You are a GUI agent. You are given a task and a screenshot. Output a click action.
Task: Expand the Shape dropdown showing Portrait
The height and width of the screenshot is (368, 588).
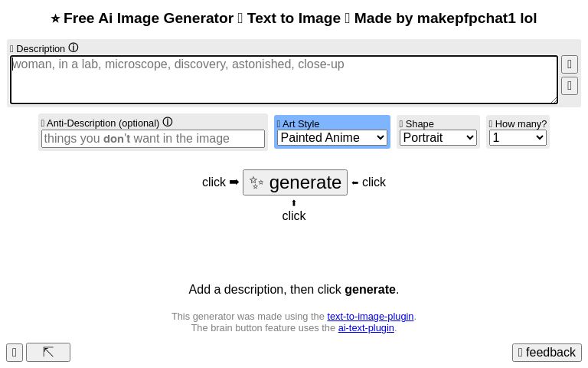[x=438, y=138]
